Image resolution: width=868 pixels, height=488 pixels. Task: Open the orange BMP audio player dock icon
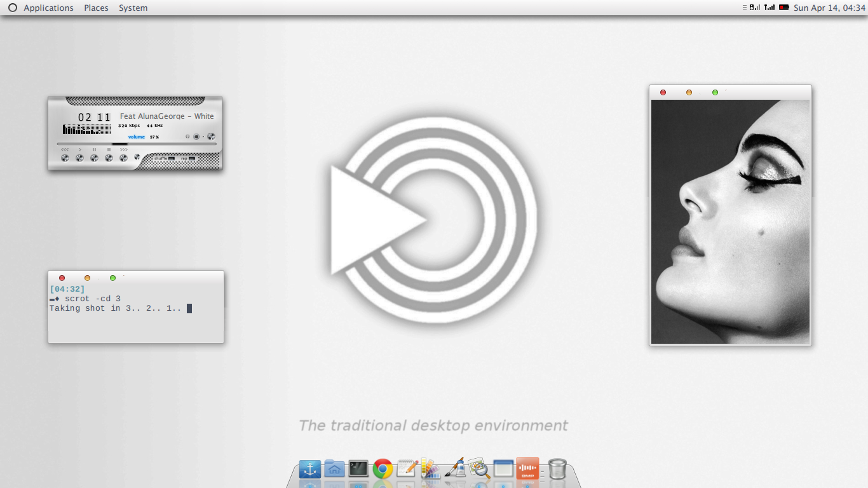point(527,468)
